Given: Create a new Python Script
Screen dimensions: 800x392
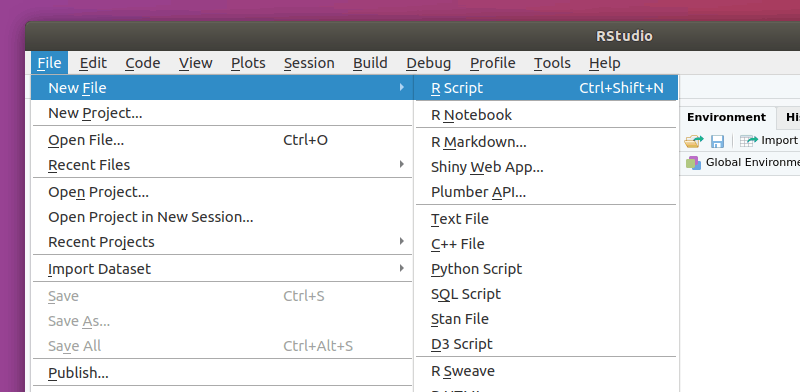Looking at the screenshot, I should pyautogui.click(x=546, y=269).
